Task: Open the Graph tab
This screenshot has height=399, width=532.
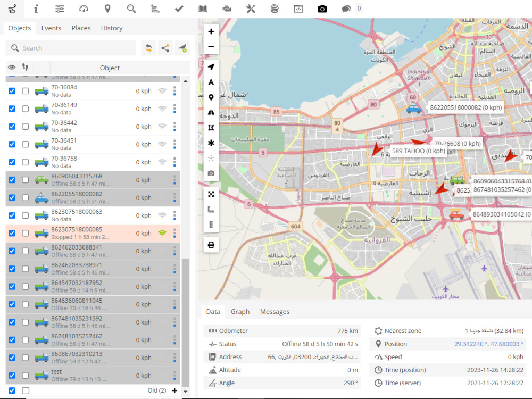Action: click(x=240, y=311)
